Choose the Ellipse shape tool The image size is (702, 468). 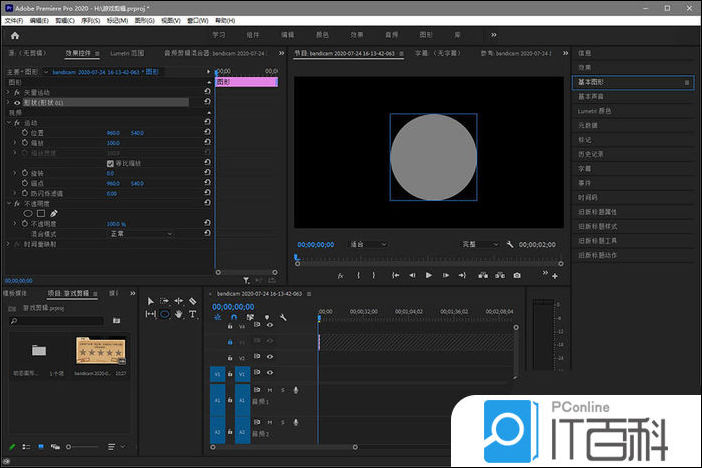coord(165,313)
